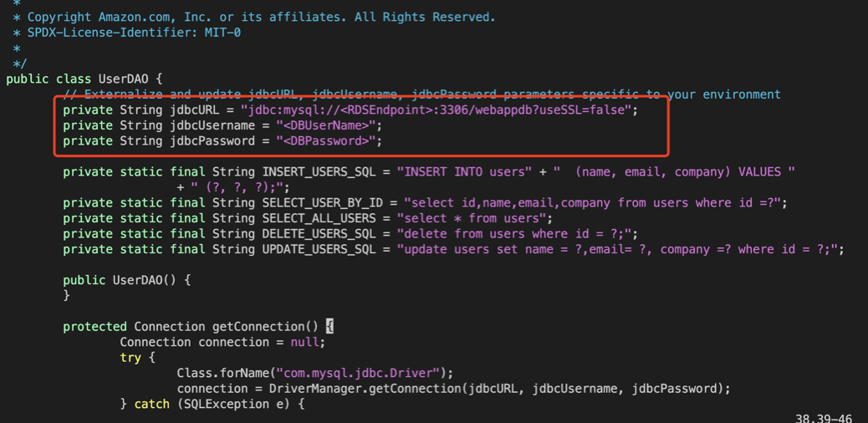Place cursor on the catch keyword
Image resolution: width=868 pixels, height=423 pixels.
tap(151, 404)
